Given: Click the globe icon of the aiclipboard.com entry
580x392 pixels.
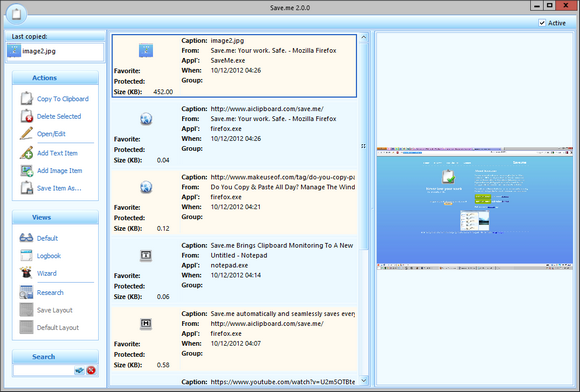Looking at the screenshot, I should 146,119.
